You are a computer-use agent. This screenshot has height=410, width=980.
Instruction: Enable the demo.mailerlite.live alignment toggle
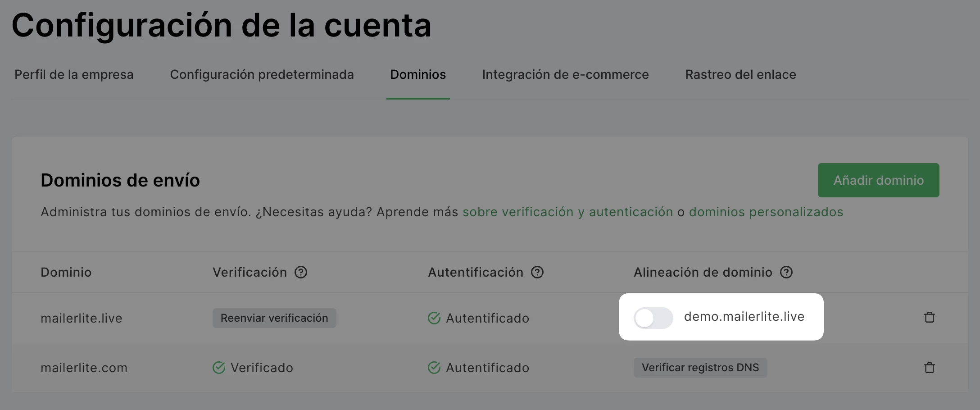653,318
